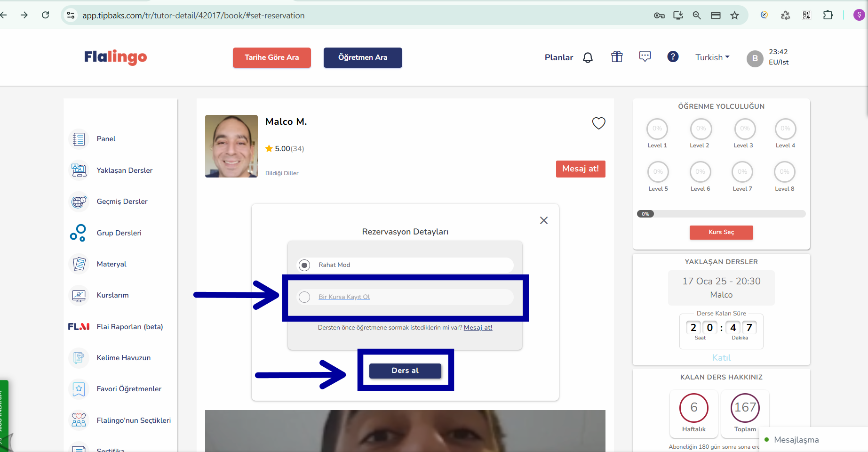Click the Flalingo'nun Seçtikleri people icon
Viewport: 868px width, 452px height.
[79, 420]
